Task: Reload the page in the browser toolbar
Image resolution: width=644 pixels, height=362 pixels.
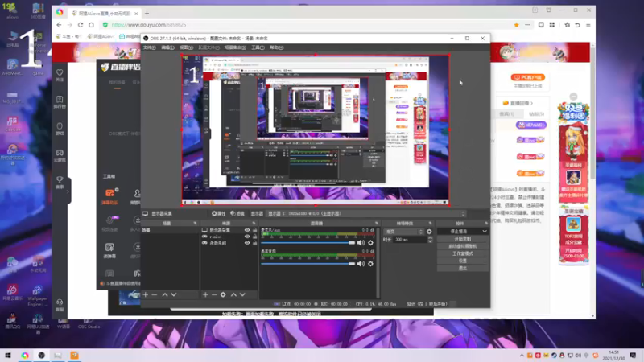Action: coord(80,25)
